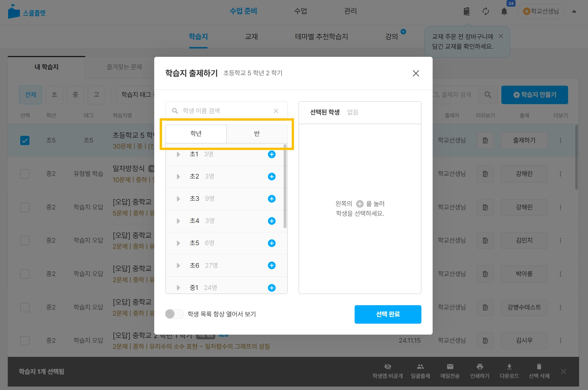Expand the 중1 grade group
The height and width of the screenshot is (390, 588).
[x=178, y=288]
